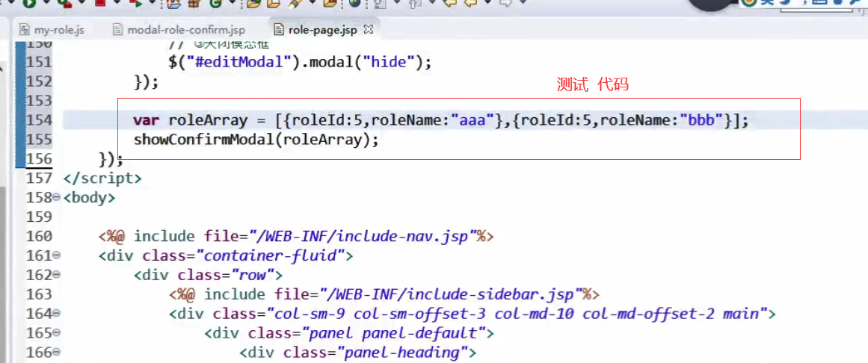Viewport: 868px width, 363px height.
Task: Click the "bbb" string literal
Action: (x=703, y=120)
